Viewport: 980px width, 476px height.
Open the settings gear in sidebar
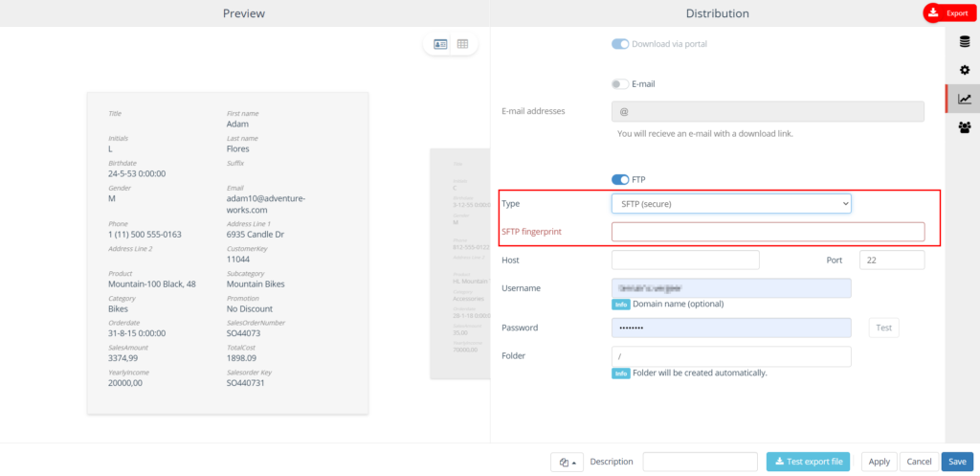[x=964, y=70]
